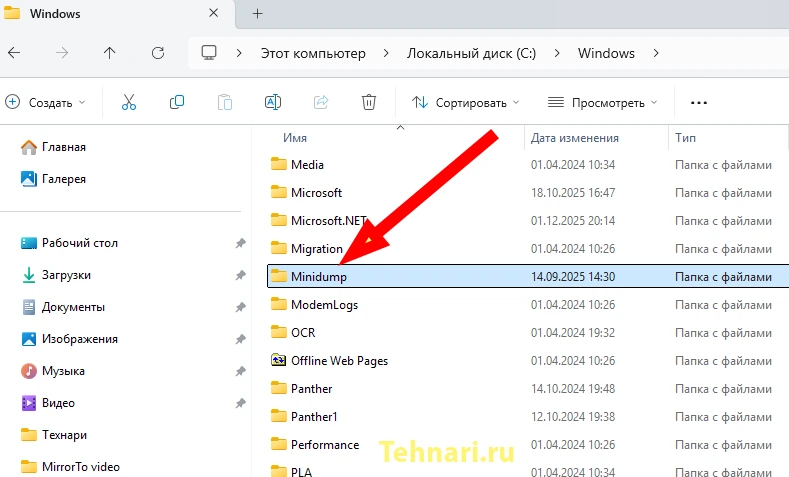Go back with the left arrow
The height and width of the screenshot is (477, 789).
(x=14, y=53)
